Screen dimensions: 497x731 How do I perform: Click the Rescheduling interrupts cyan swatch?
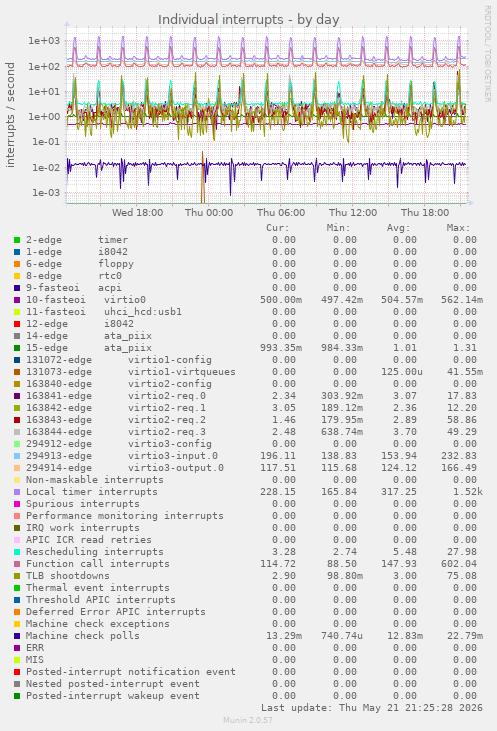pyautogui.click(x=17, y=552)
